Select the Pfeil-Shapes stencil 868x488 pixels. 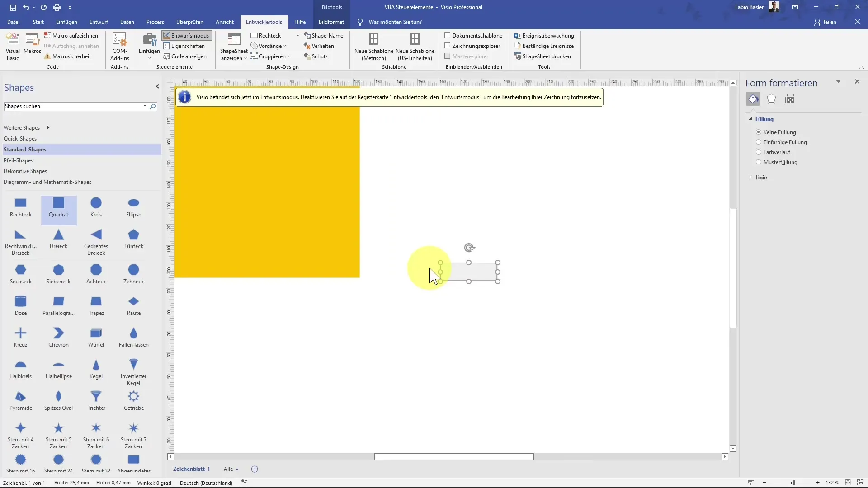click(18, 160)
